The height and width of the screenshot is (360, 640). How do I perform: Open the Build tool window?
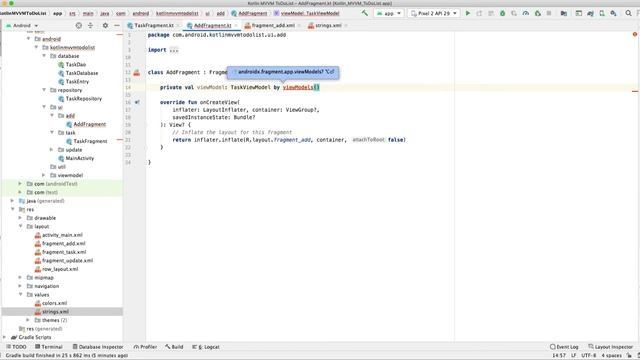coord(174,347)
